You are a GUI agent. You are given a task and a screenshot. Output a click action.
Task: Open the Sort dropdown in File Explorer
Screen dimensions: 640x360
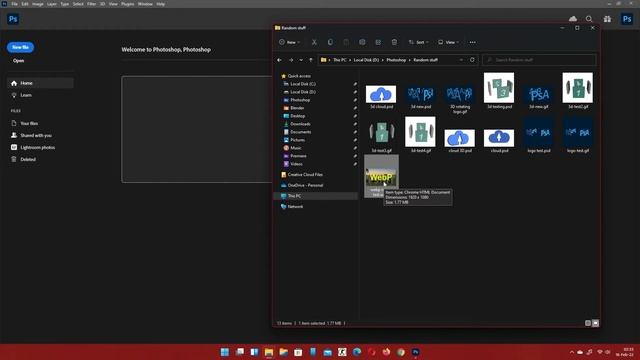(x=418, y=42)
